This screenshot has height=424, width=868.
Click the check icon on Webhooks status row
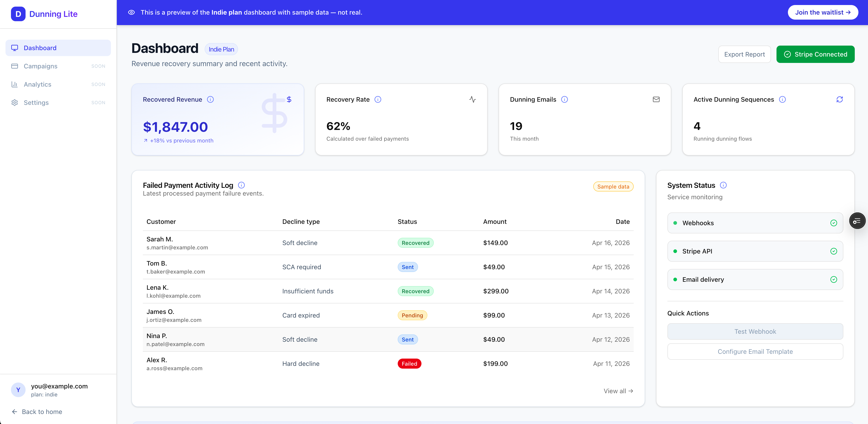834,223
